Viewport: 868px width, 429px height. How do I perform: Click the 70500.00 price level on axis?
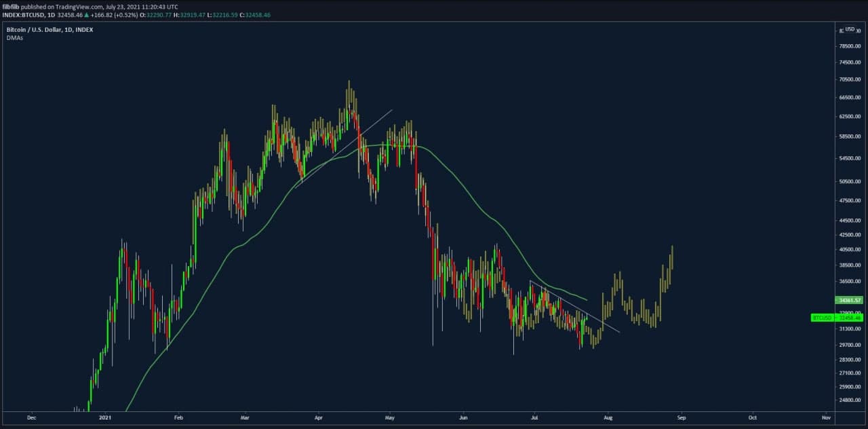click(x=850, y=79)
